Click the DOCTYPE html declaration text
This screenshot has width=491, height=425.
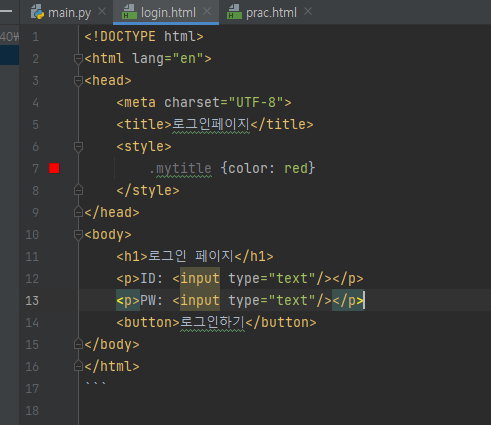(144, 36)
